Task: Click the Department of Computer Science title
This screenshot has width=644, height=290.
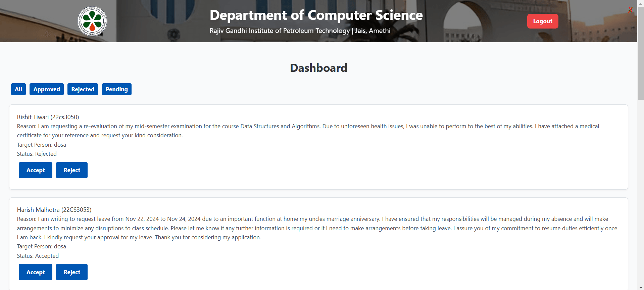Action: pyautogui.click(x=316, y=15)
